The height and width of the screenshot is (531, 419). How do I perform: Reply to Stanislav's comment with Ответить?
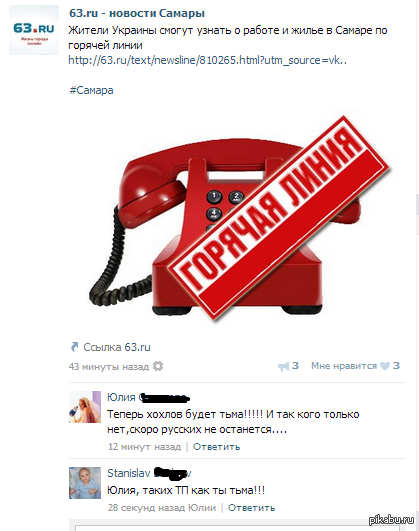251,508
